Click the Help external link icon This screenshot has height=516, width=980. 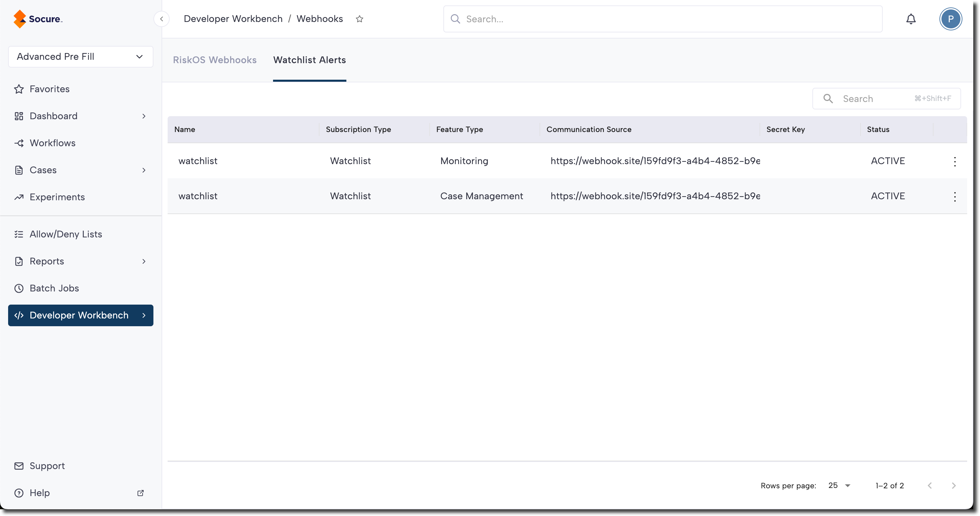(x=140, y=493)
